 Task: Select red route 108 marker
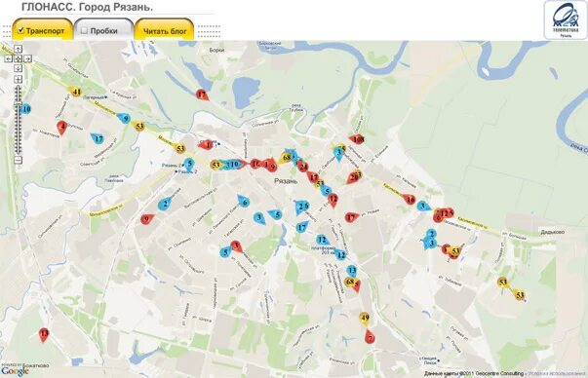point(357,139)
